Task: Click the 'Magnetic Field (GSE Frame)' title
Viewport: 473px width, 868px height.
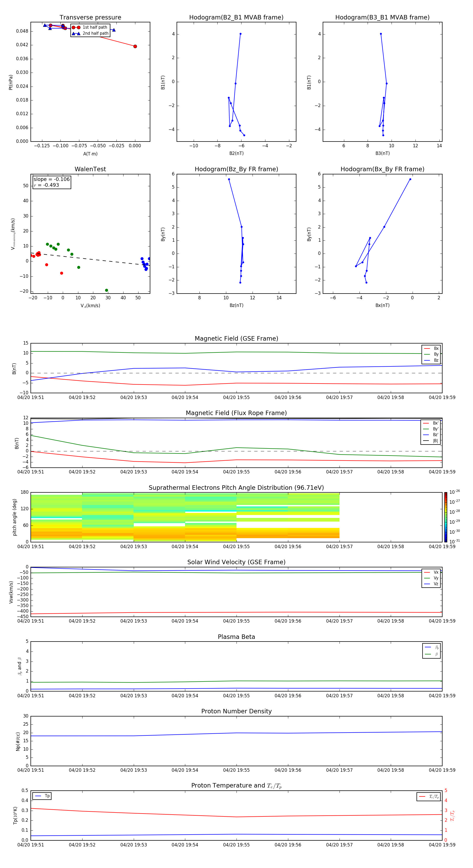Action: 236,339
